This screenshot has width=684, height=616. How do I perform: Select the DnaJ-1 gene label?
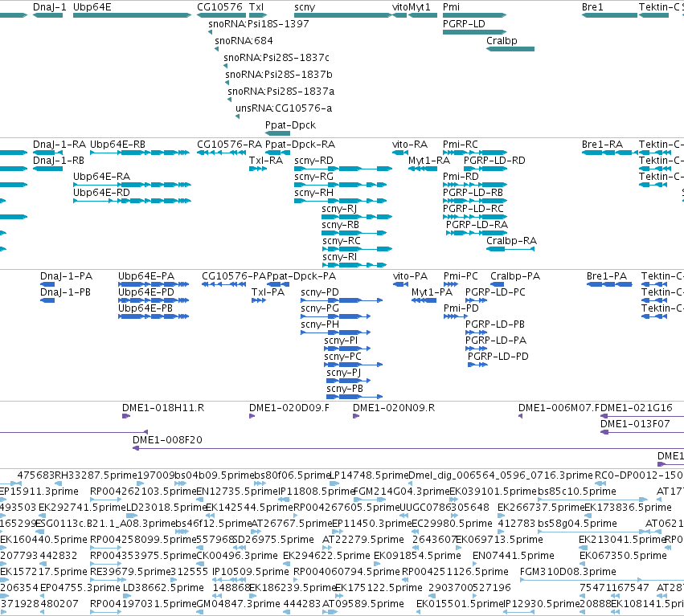point(49,7)
